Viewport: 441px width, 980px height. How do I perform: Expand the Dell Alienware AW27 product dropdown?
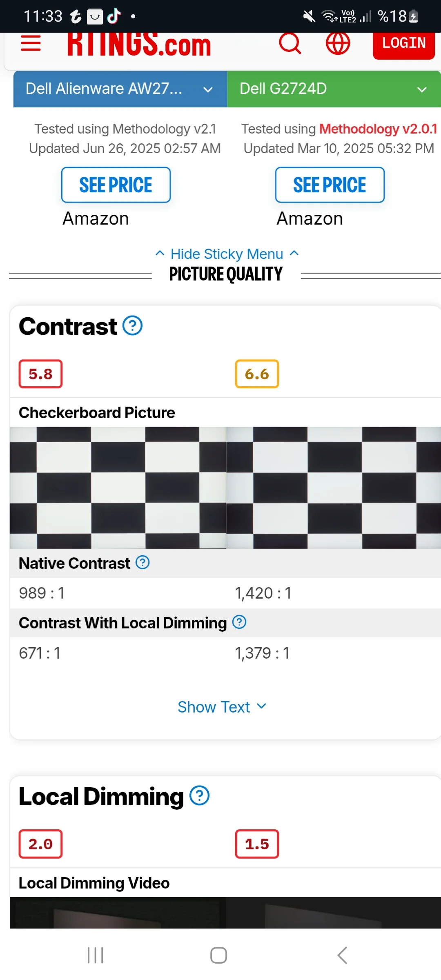(120, 89)
